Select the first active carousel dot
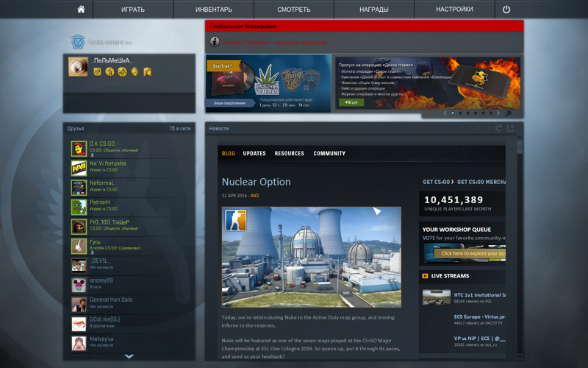588x368 pixels. pyautogui.click(x=453, y=113)
